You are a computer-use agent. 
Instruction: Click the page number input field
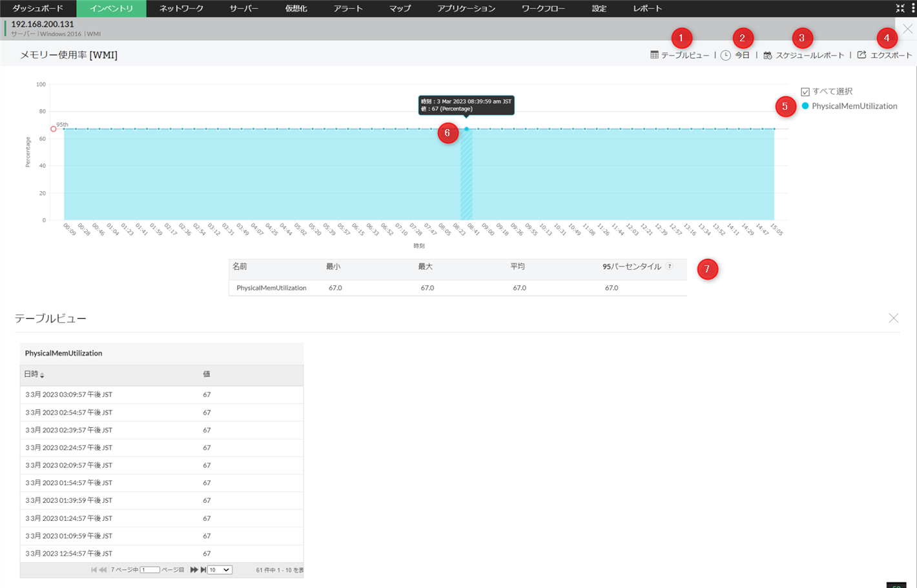(x=150, y=570)
